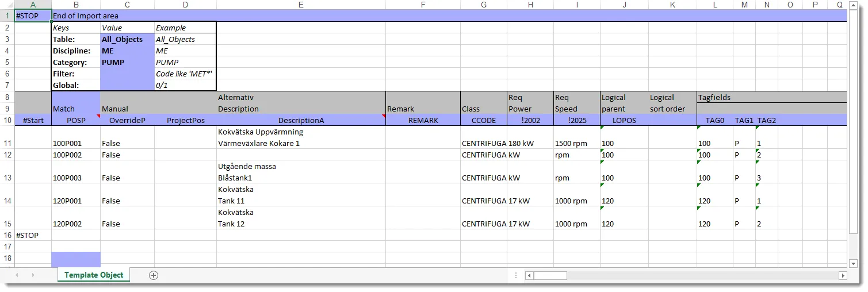Click horizontal scrollbar right arrow
The width and height of the screenshot is (868, 292).
click(843, 275)
